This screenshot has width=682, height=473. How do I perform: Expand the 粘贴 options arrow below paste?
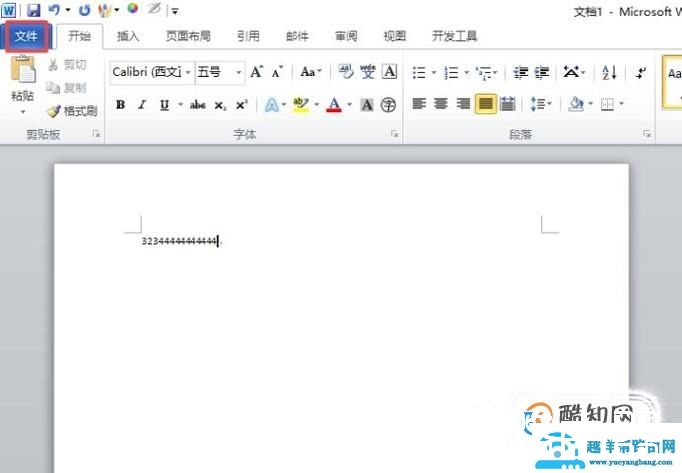coord(23,112)
